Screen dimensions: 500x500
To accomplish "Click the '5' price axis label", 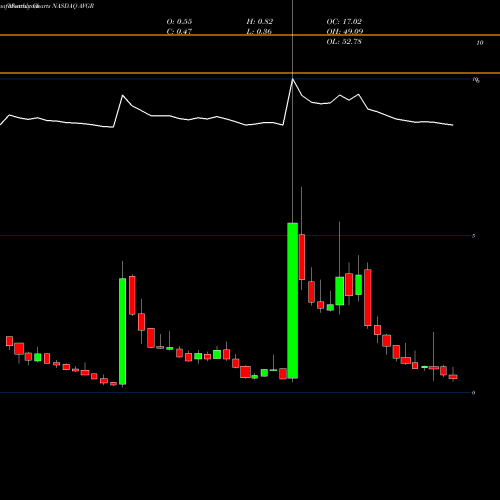I will tap(474, 236).
